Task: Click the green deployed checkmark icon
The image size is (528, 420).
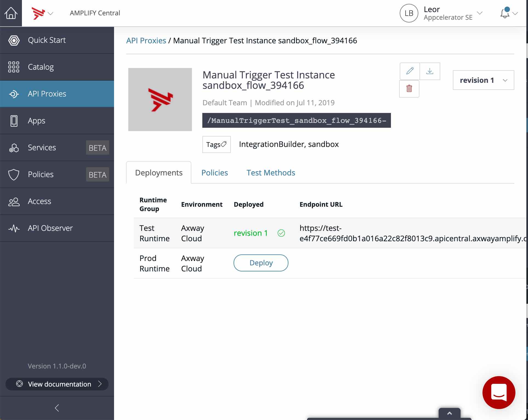Action: click(281, 233)
